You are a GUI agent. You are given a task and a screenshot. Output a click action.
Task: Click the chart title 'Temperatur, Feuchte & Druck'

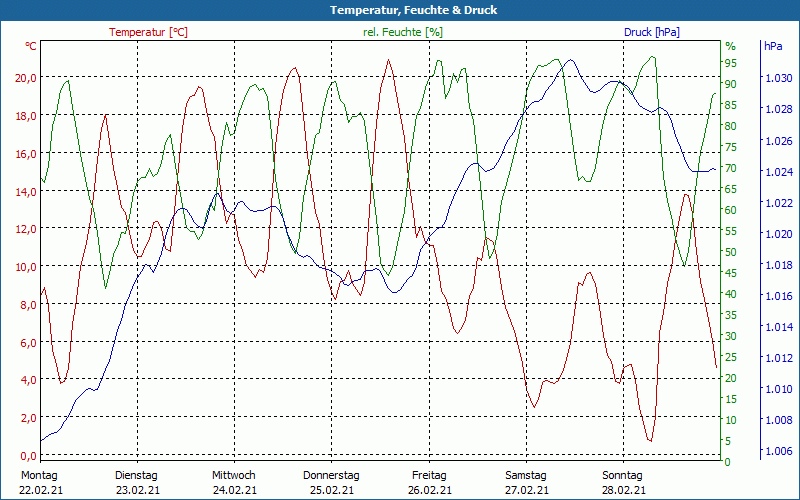pyautogui.click(x=413, y=10)
